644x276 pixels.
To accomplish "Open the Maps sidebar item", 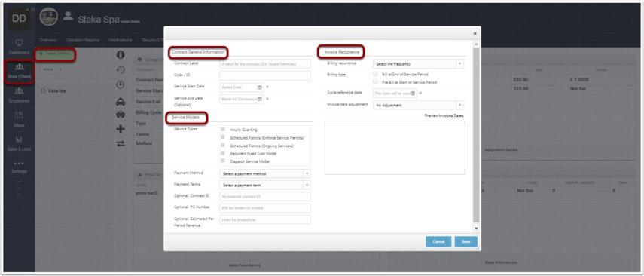I will [x=19, y=120].
